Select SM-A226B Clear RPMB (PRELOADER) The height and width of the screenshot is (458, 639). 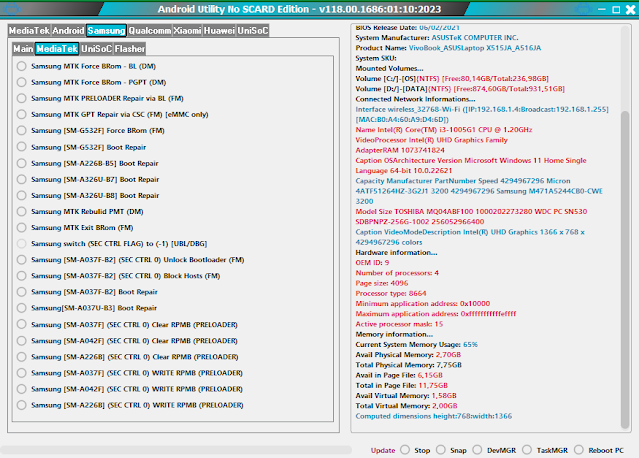(22, 357)
